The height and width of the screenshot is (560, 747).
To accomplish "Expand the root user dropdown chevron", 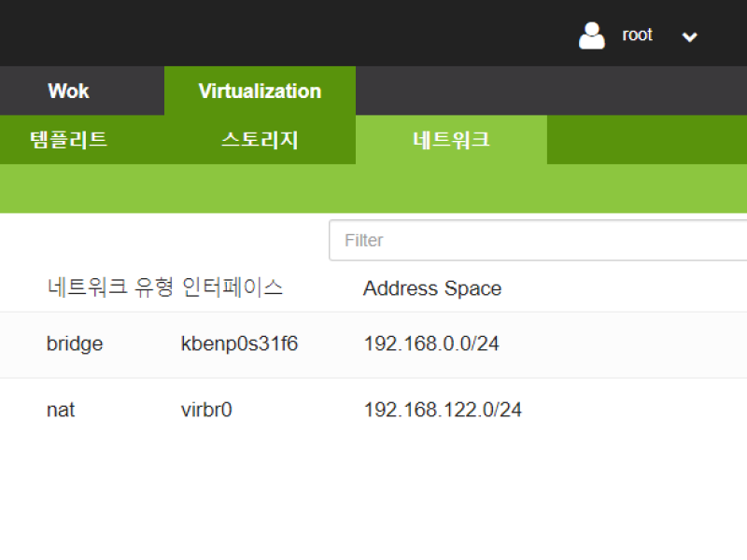I will [x=689, y=36].
